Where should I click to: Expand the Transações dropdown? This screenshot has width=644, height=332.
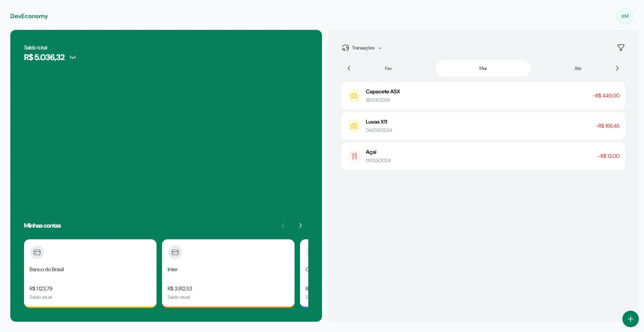coord(362,48)
